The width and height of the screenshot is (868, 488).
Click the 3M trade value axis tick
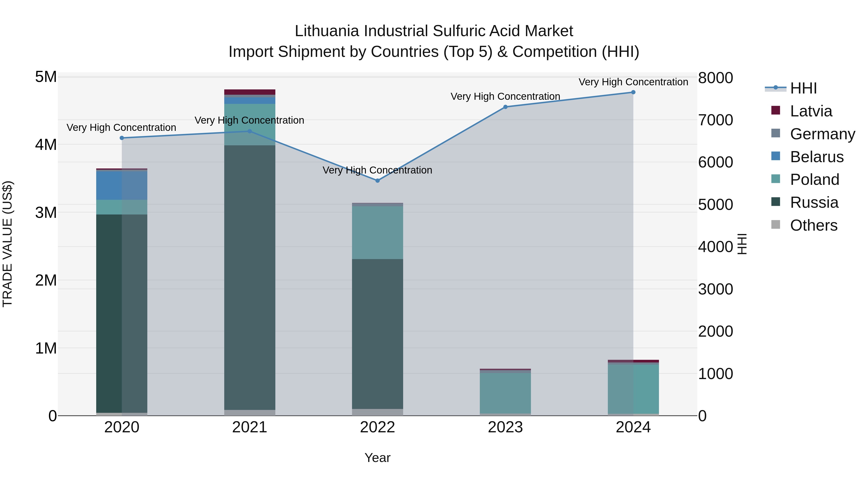[46, 213]
